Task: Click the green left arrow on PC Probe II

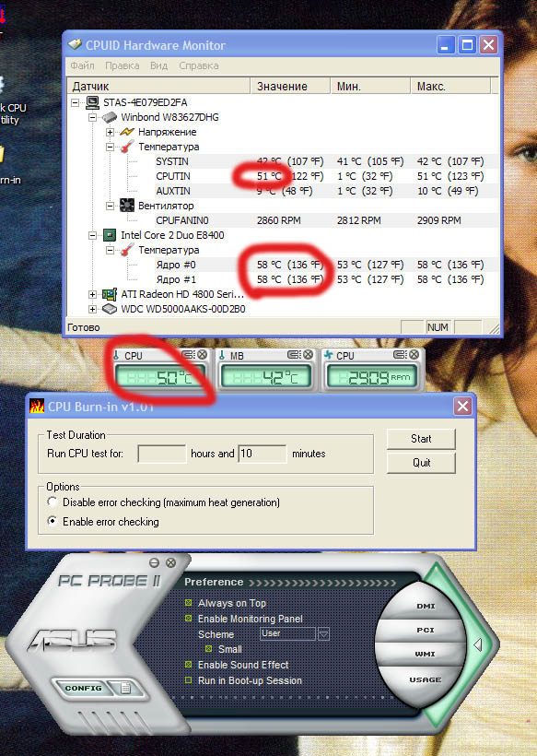Action: tap(478, 644)
